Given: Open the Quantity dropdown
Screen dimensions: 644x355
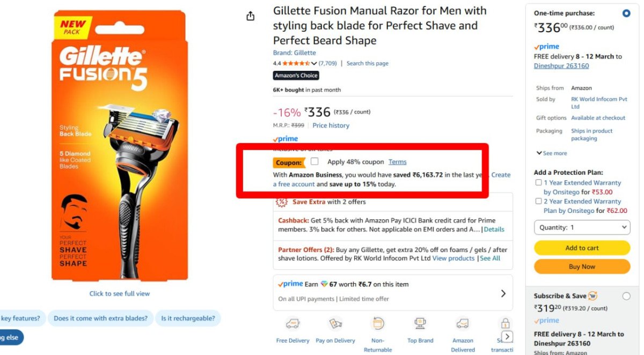Looking at the screenshot, I should pos(582,227).
